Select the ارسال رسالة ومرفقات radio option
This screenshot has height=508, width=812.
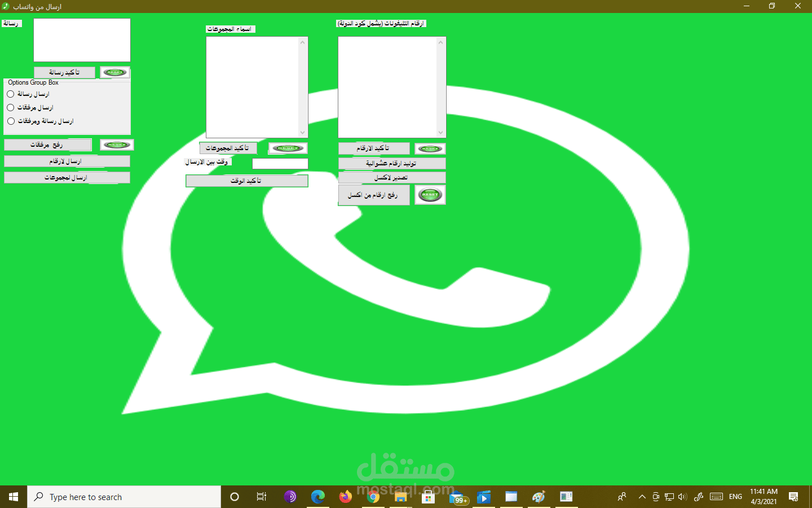point(11,121)
